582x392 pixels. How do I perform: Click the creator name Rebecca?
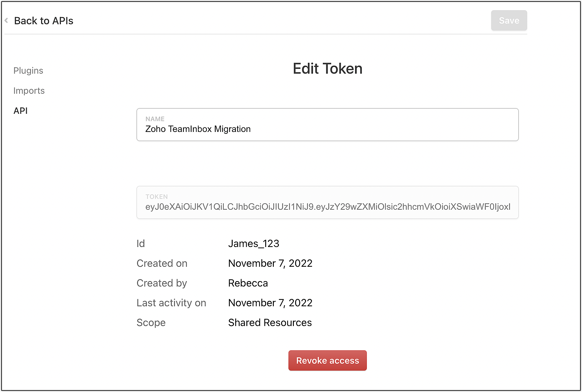(x=248, y=283)
